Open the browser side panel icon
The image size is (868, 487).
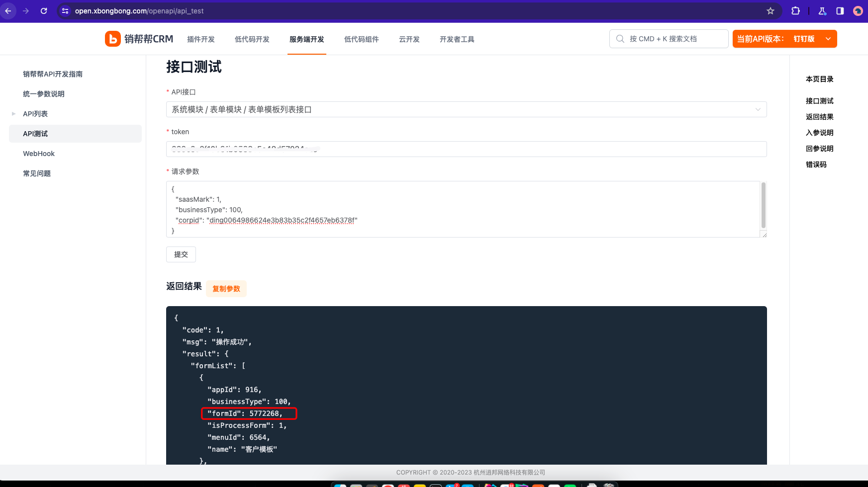click(840, 10)
